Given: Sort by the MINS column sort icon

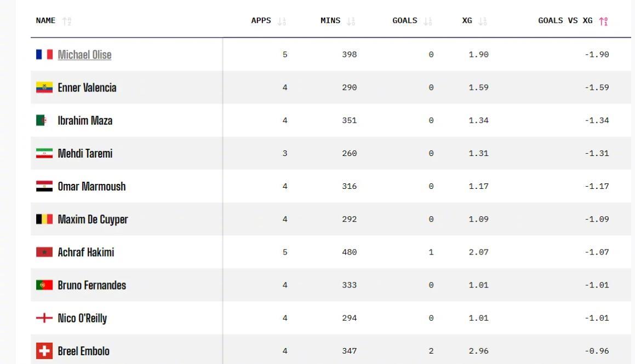Looking at the screenshot, I should click(351, 21).
